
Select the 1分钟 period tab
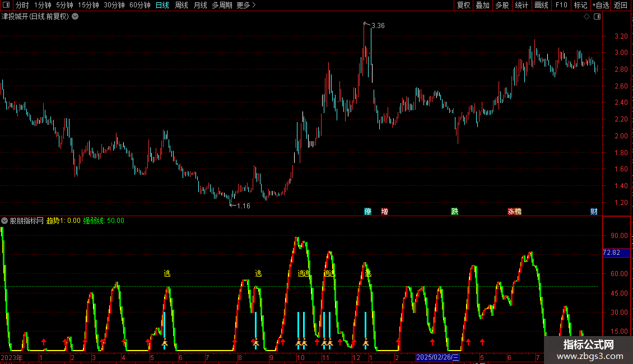click(43, 5)
